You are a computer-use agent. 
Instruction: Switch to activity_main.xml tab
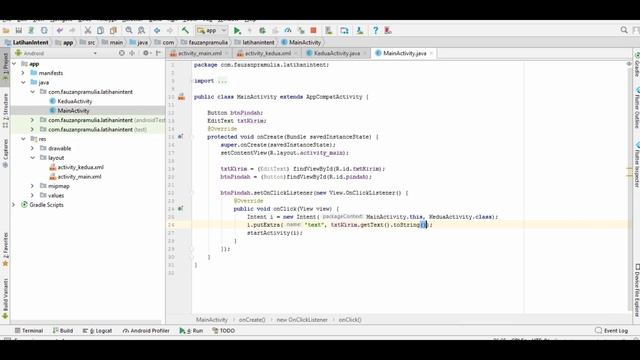coord(199,53)
